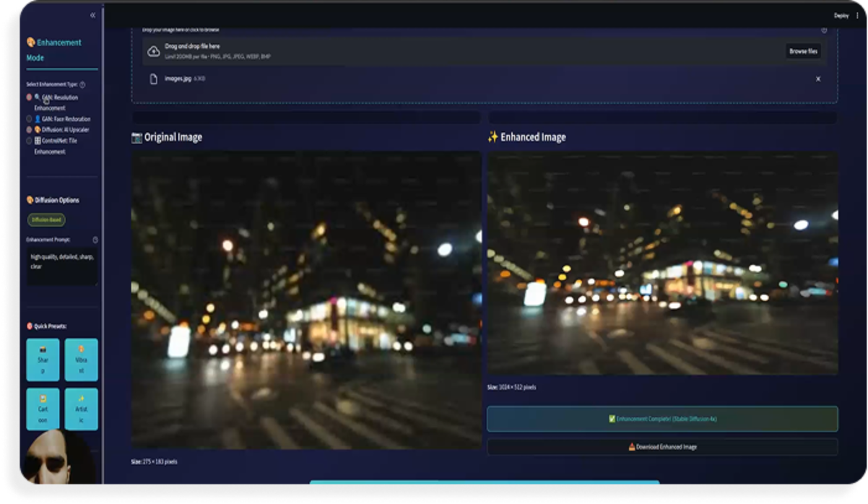Click into the Enhancement Prompt text area

(61, 266)
